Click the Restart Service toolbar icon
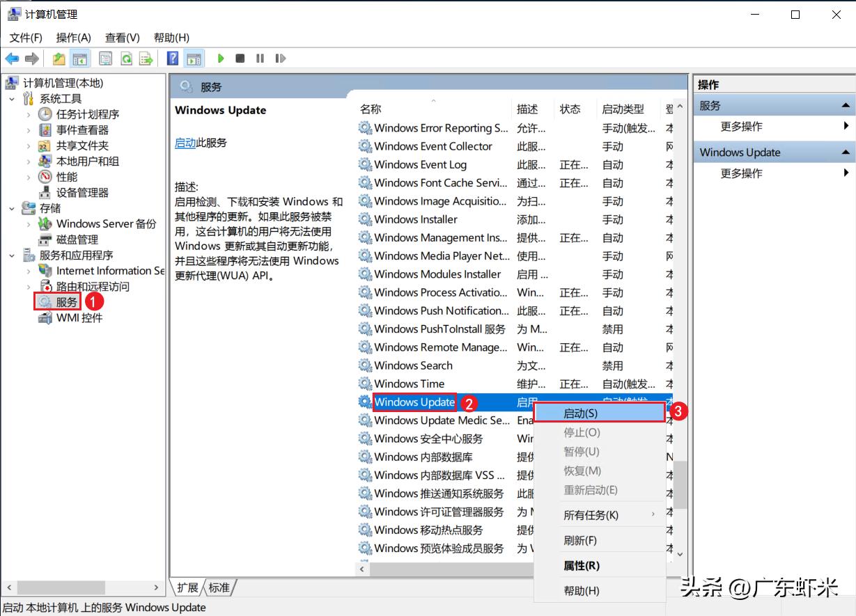Image resolution: width=856 pixels, height=616 pixels. click(x=280, y=58)
